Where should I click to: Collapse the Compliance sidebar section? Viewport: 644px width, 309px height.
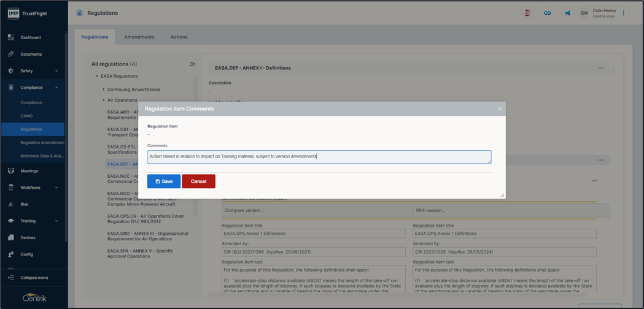pos(56,88)
